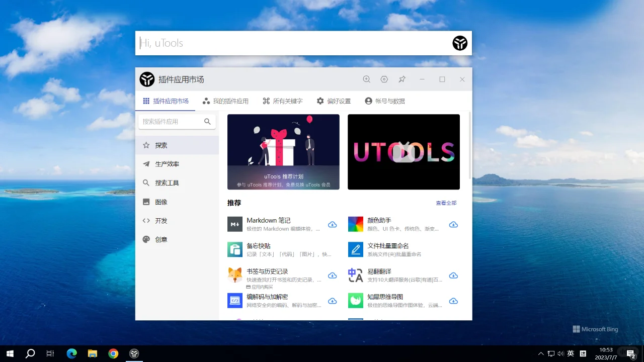This screenshot has width=644, height=362.
Task: Select 创意 category in sidebar
Action: (x=177, y=239)
